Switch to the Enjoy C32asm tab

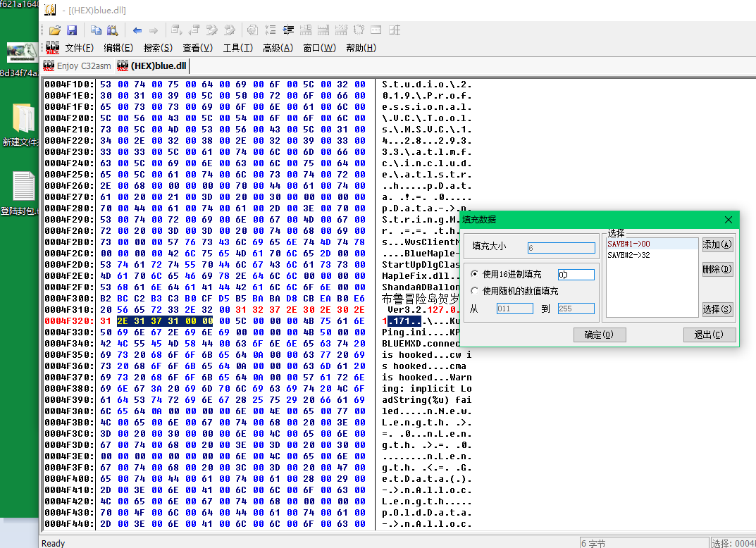tap(76, 66)
